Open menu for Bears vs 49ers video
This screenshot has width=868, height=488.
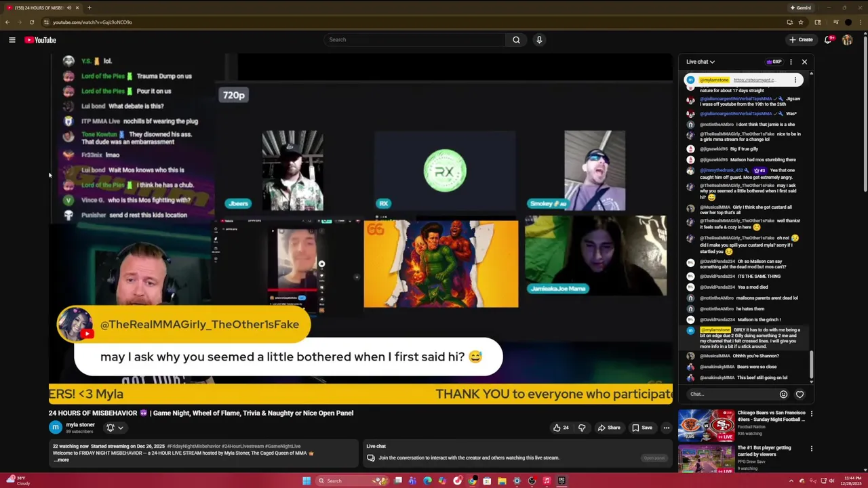tap(811, 413)
